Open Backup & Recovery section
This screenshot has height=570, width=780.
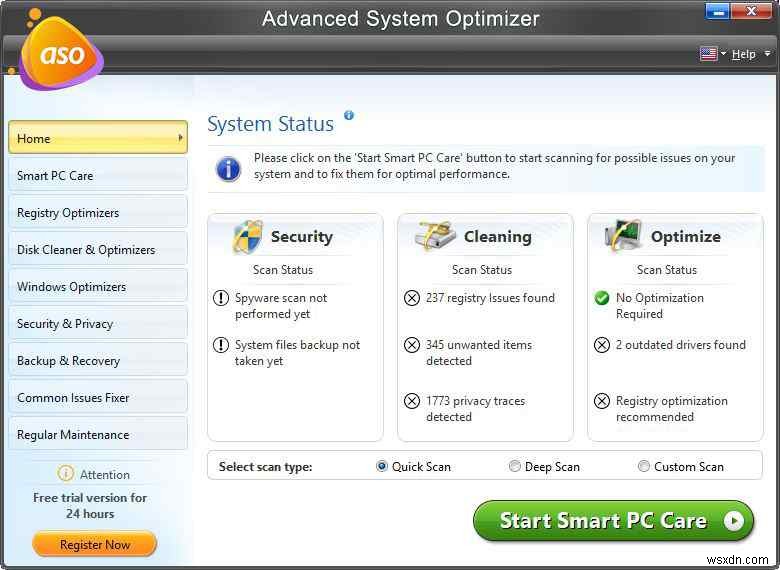[98, 361]
